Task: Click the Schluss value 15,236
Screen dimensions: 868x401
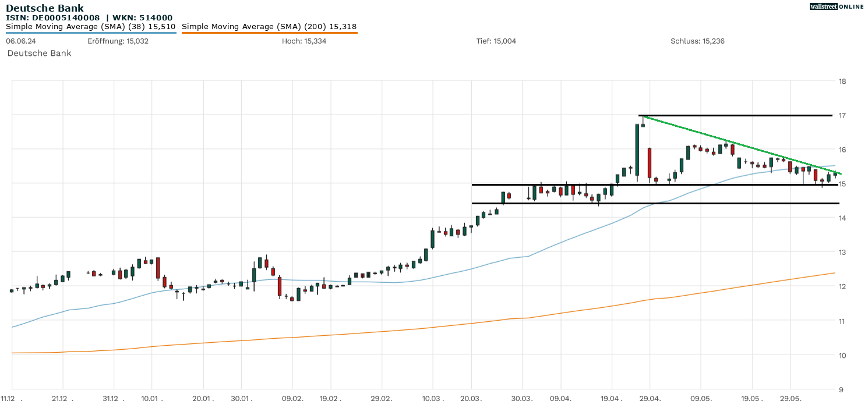Action: pyautogui.click(x=697, y=41)
